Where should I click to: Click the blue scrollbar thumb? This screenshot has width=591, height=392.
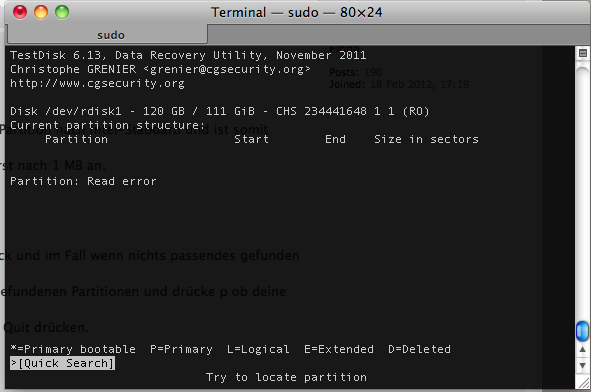point(582,331)
